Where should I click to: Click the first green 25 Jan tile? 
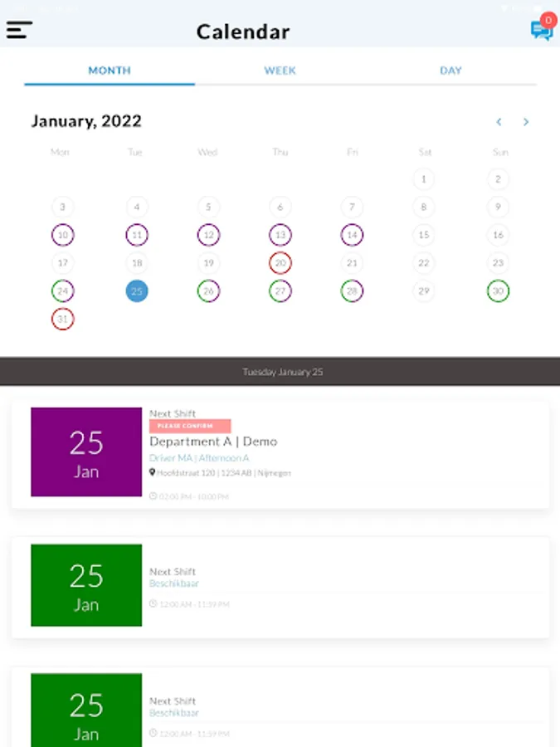pyautogui.click(x=86, y=585)
